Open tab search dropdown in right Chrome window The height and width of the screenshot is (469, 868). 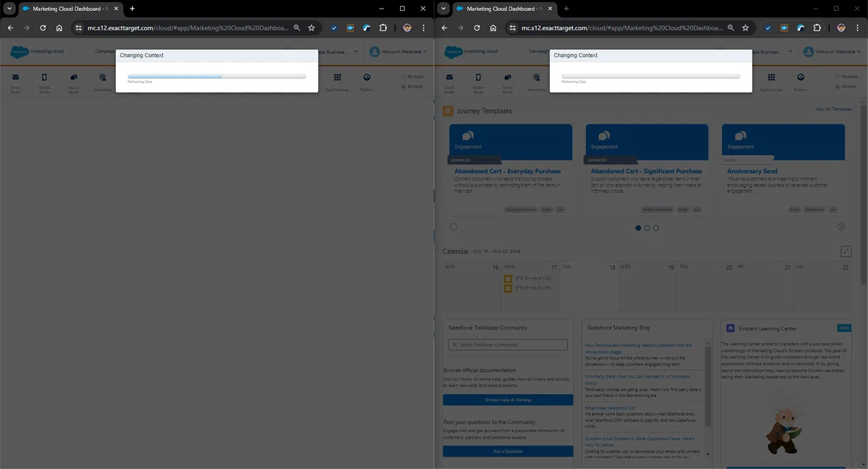click(x=443, y=9)
